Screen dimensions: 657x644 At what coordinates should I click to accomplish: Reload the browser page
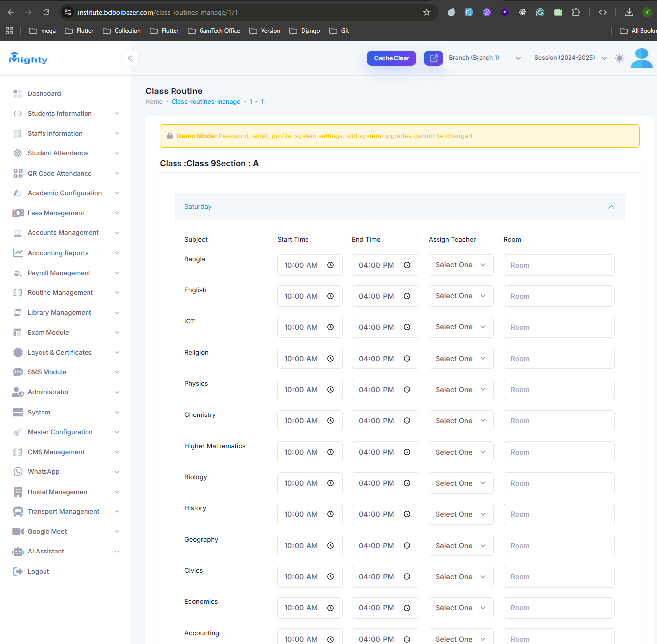click(x=46, y=12)
